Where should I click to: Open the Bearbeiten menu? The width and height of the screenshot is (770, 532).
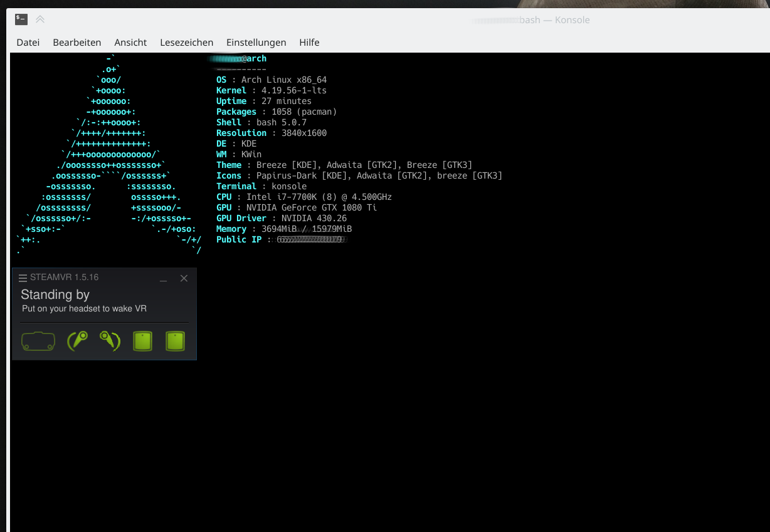tap(77, 43)
